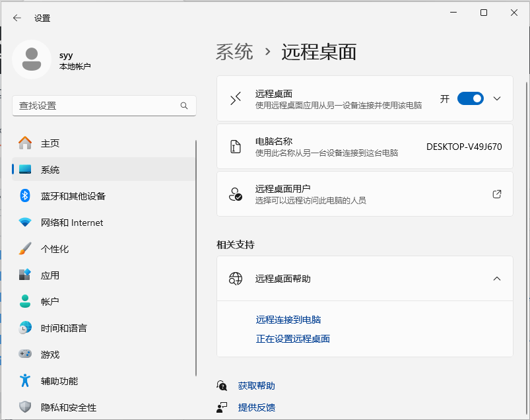The width and height of the screenshot is (530, 420).
Task: Collapse the 远程桌面帮助 section
Action: tap(497, 279)
